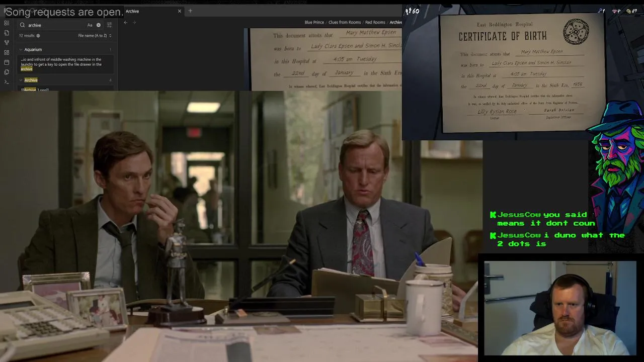Open the highlighted Archive result heading
The width and height of the screenshot is (644, 362).
tap(31, 80)
